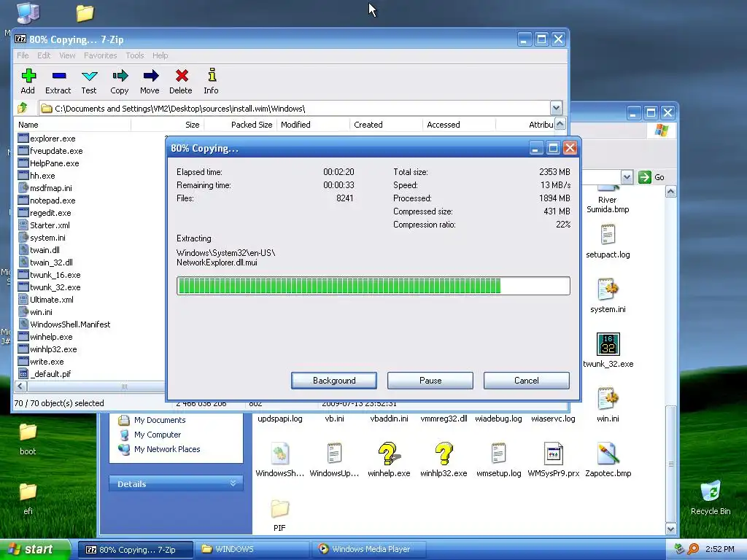
Task: Click the Info toolbar icon
Action: tap(212, 82)
